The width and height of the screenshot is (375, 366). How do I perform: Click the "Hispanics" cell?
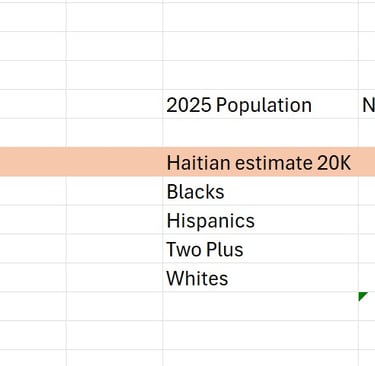261,219
